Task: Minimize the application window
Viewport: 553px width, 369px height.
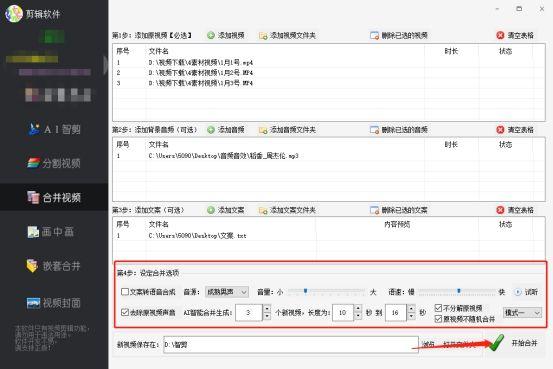Action: pos(497,9)
